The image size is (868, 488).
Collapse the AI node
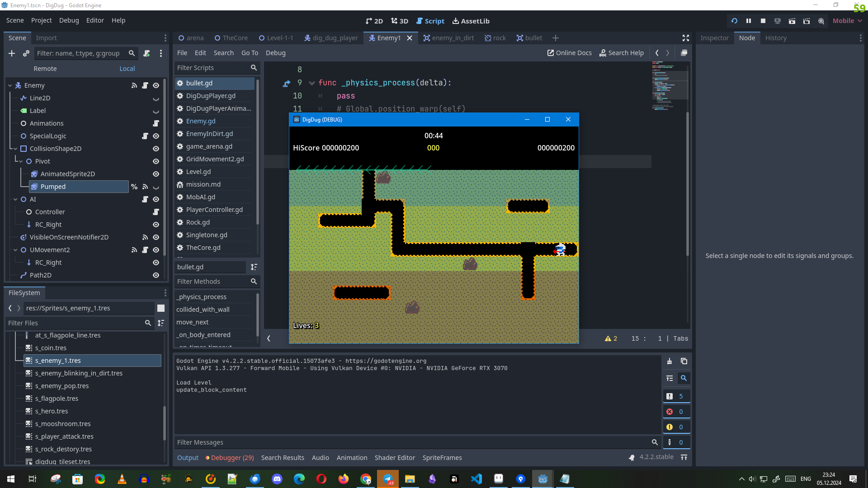pos(15,199)
